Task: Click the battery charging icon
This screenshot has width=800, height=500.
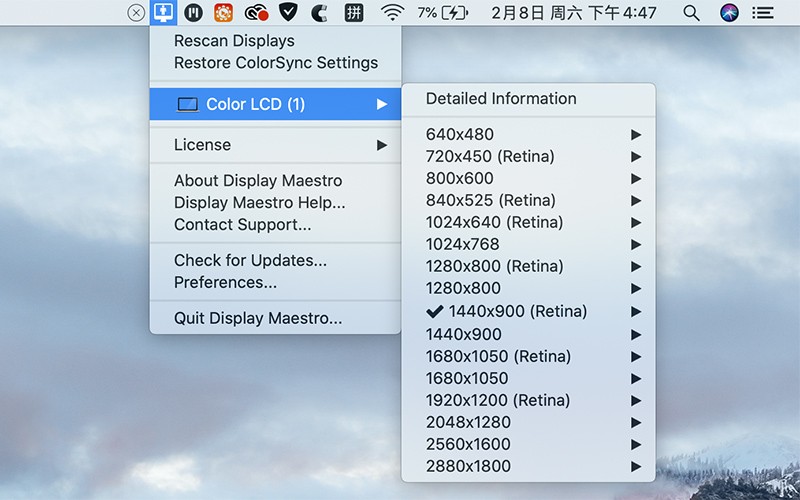Action: point(454,13)
